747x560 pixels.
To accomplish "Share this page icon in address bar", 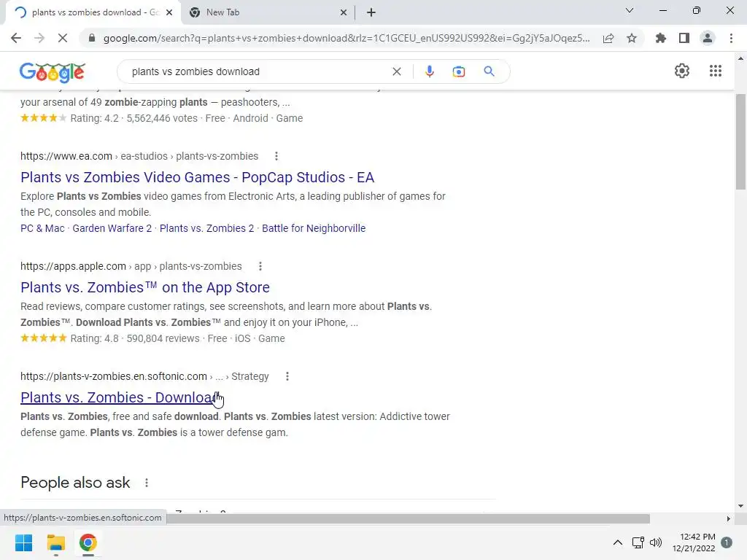I will 608,39.
